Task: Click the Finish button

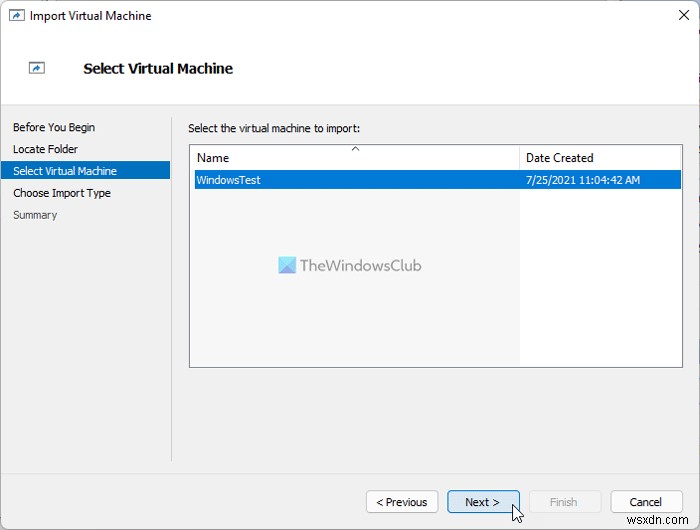Action: pyautogui.click(x=564, y=502)
